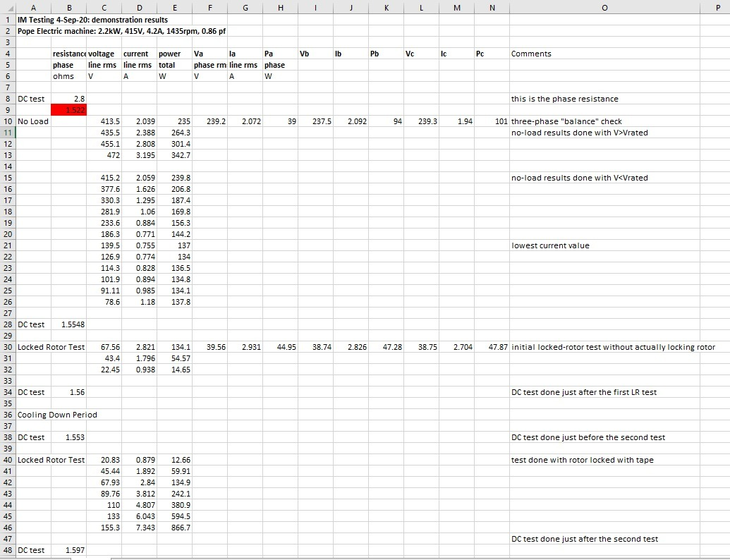
Task: Select comment 'DC test done just before the second test'
Action: tap(588, 437)
